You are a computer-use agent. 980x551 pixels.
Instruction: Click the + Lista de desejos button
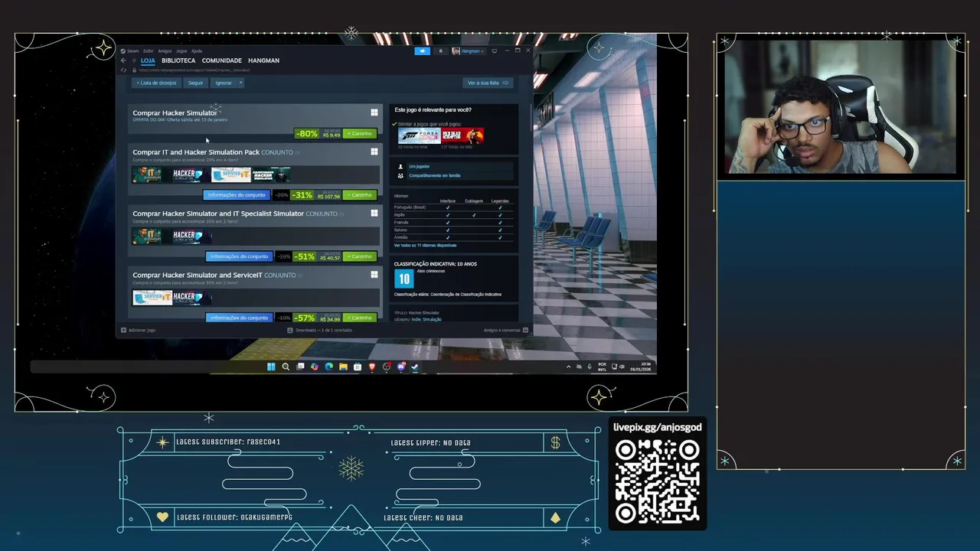(156, 83)
